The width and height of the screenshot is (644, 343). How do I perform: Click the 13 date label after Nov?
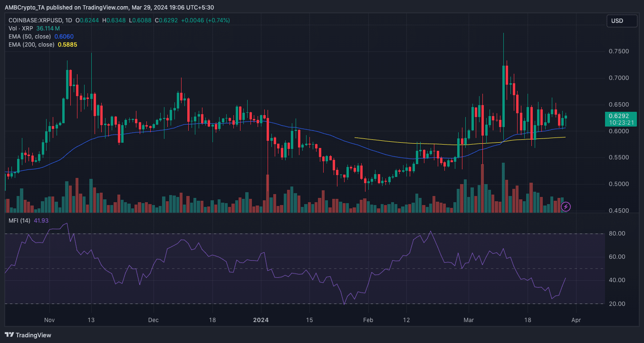pos(91,320)
